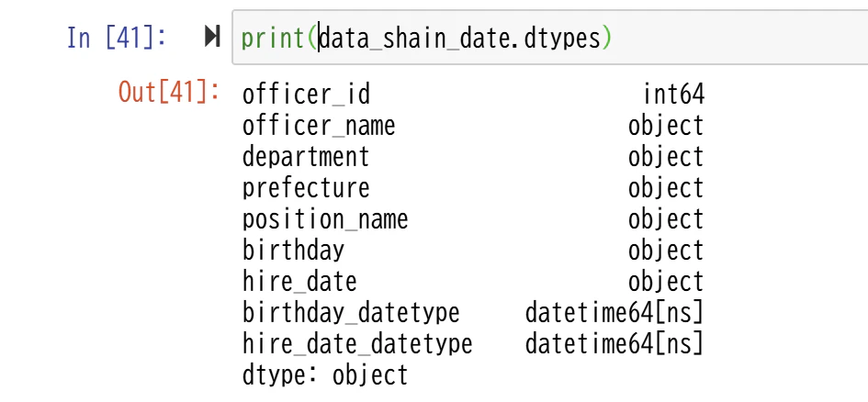The height and width of the screenshot is (402, 868).
Task: Click the dtype: object summary line
Action: [x=325, y=375]
